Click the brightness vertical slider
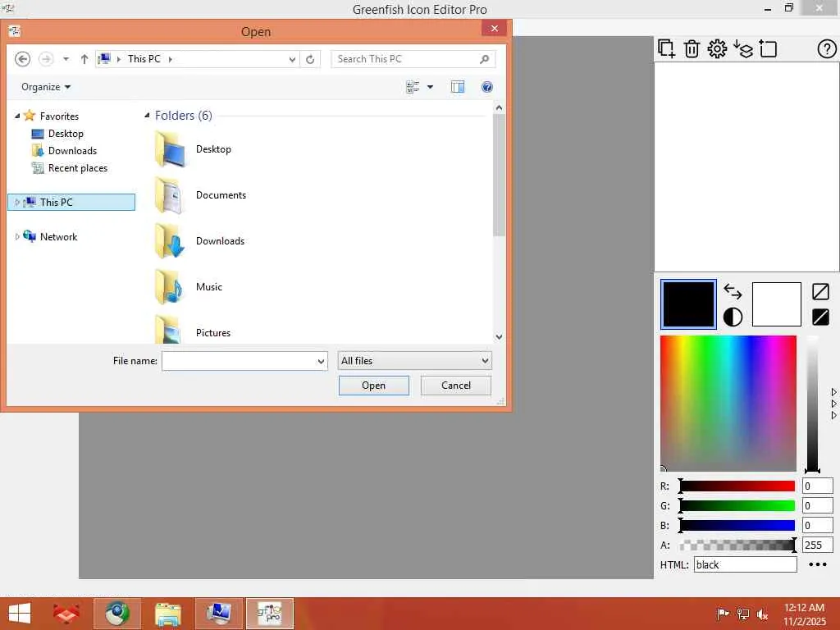The image size is (840, 630). pyautogui.click(x=812, y=404)
